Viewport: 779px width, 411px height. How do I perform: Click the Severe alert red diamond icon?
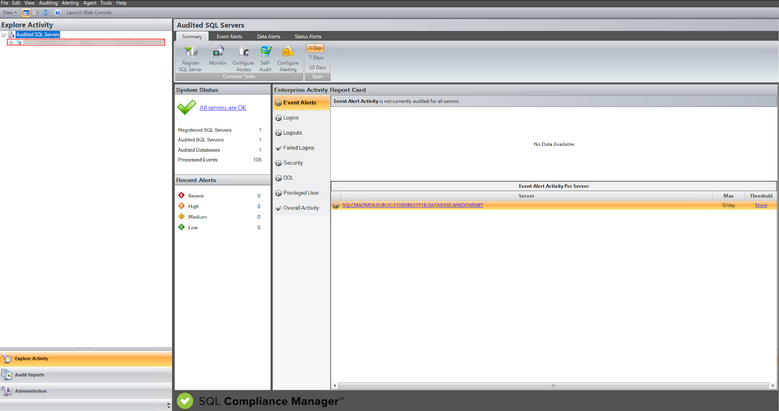[181, 195]
